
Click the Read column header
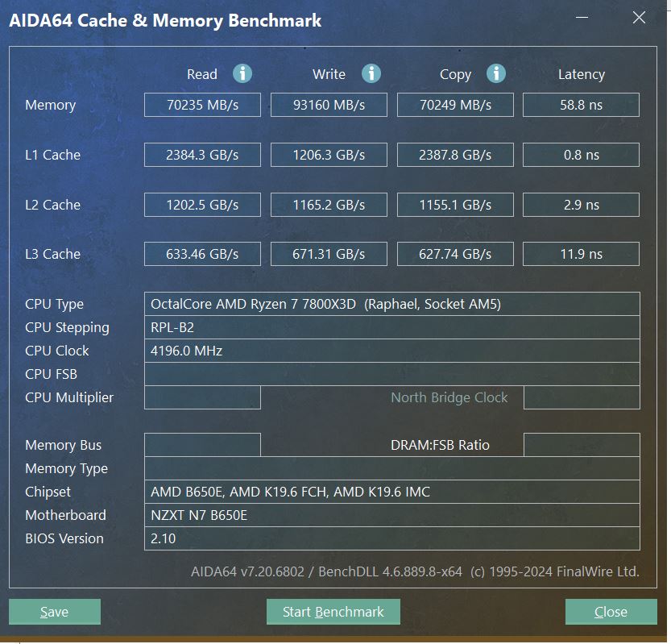point(202,74)
